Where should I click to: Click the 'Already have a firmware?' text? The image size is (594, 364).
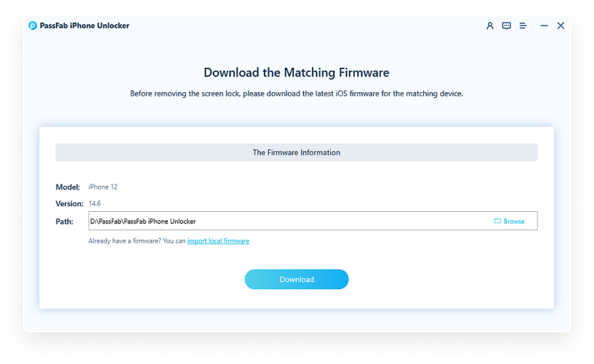(137, 241)
